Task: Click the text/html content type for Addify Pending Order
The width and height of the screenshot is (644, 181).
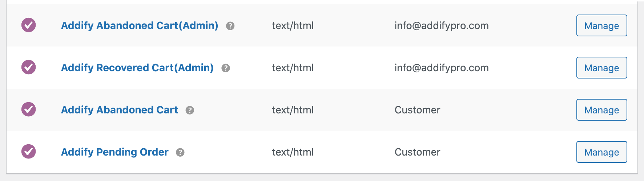Action: [293, 152]
